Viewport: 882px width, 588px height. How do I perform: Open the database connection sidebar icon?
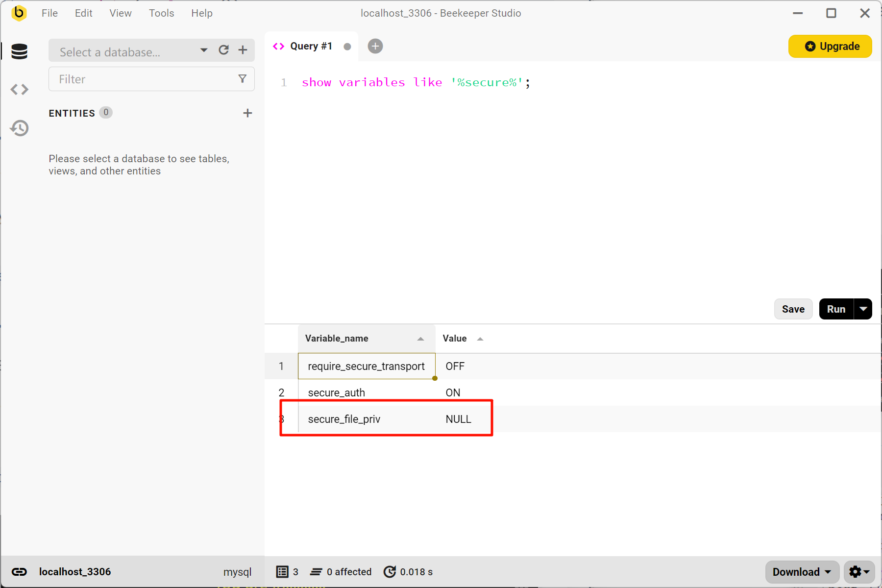[x=19, y=51]
